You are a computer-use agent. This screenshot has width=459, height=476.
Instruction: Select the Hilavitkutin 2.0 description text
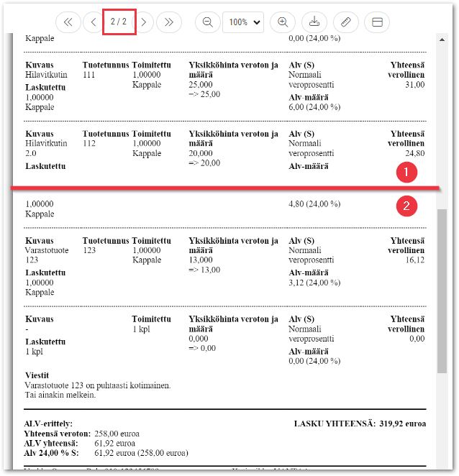click(46, 148)
